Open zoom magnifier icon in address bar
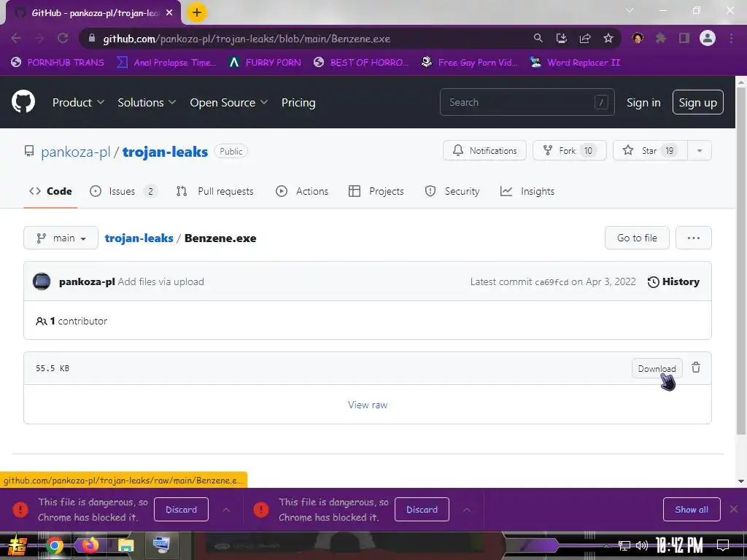The height and width of the screenshot is (560, 747). pyautogui.click(x=538, y=38)
